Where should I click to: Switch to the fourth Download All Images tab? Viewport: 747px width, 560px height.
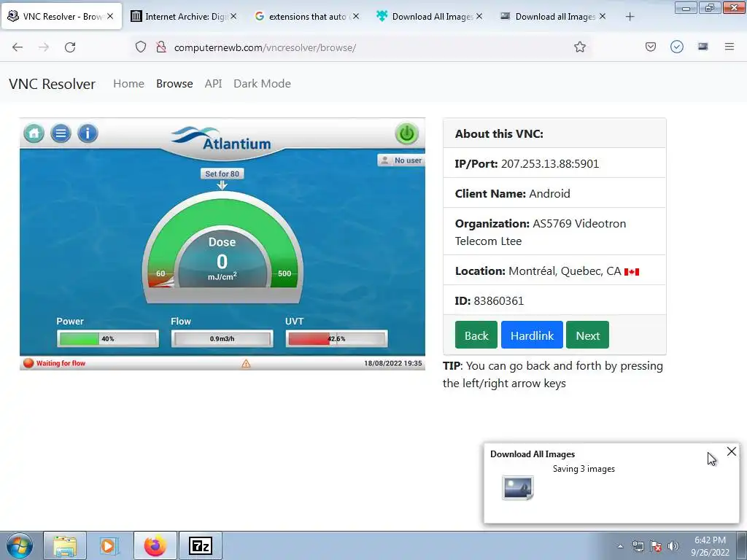click(x=430, y=17)
